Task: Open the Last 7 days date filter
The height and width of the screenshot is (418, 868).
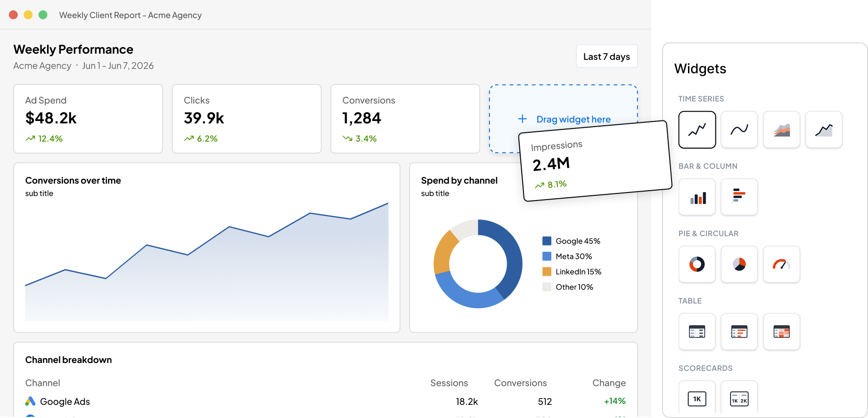Action: pyautogui.click(x=606, y=56)
